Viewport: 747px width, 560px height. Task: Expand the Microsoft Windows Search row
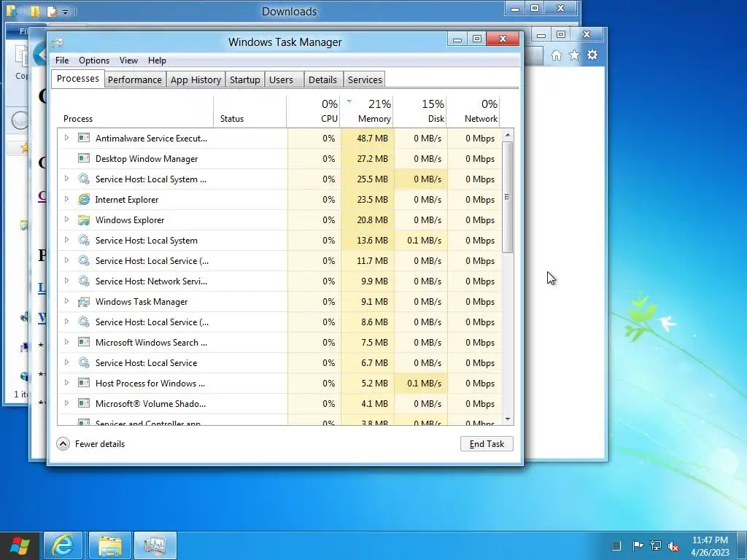point(66,342)
